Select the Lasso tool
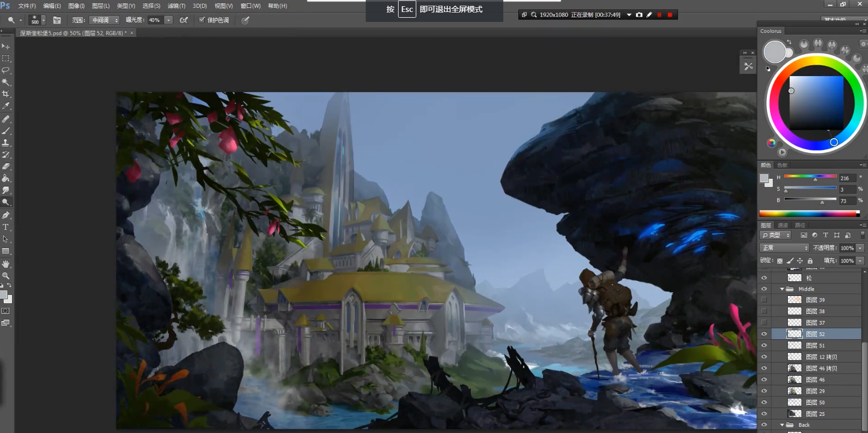 tap(6, 70)
